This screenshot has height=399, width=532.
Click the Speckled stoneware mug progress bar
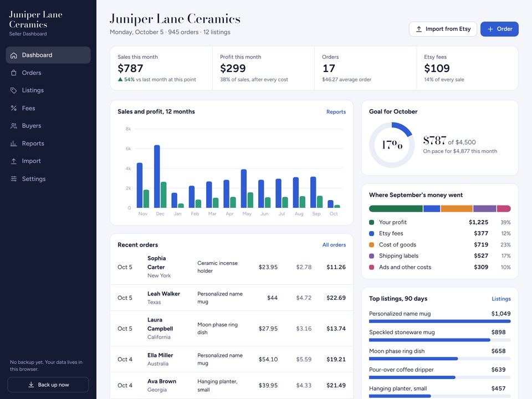[x=439, y=340]
